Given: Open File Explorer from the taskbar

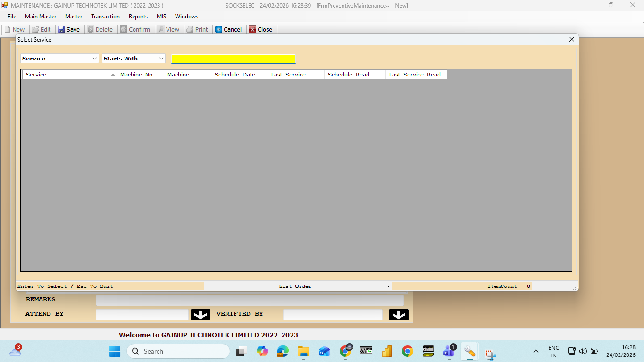Looking at the screenshot, I should click(x=303, y=351).
